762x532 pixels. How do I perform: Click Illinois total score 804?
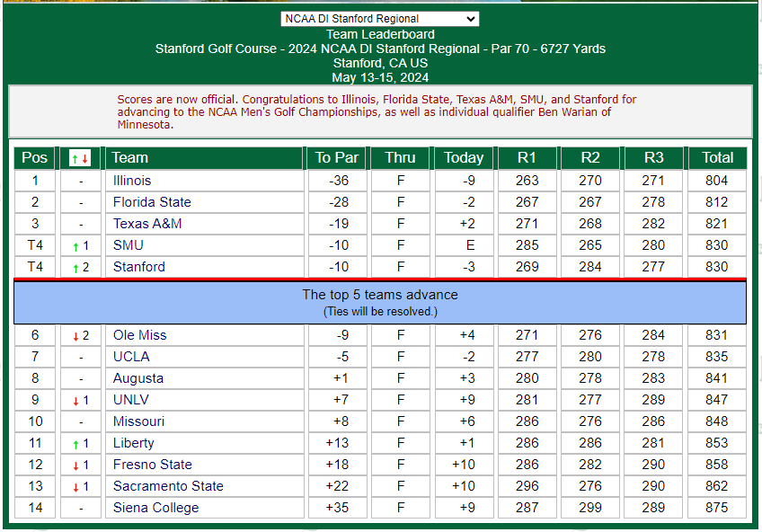717,181
